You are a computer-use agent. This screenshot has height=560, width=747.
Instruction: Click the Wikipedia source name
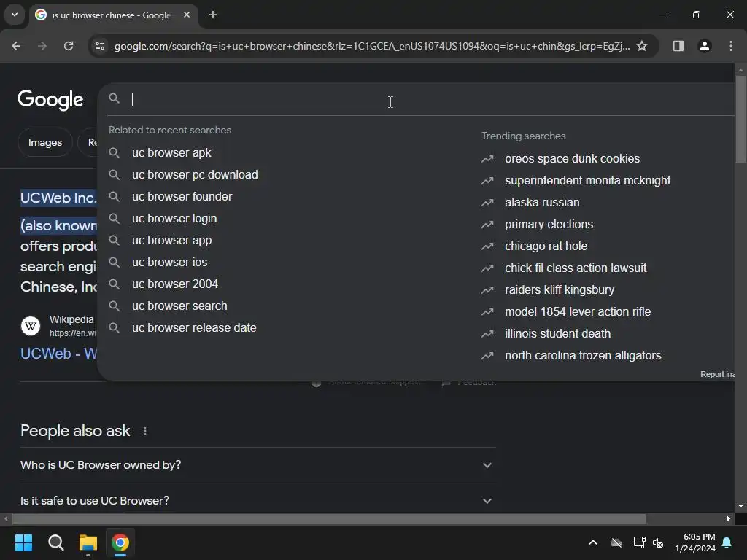(71, 319)
